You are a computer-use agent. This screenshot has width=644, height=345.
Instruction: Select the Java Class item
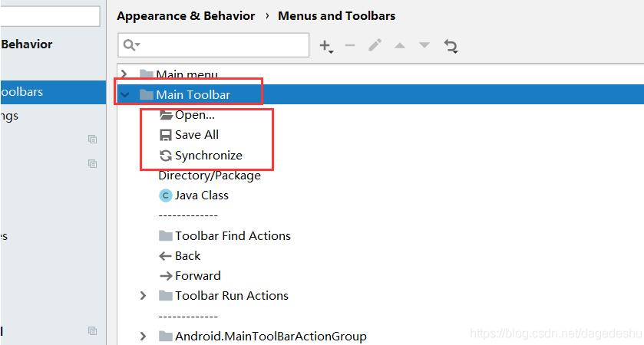[x=201, y=195]
